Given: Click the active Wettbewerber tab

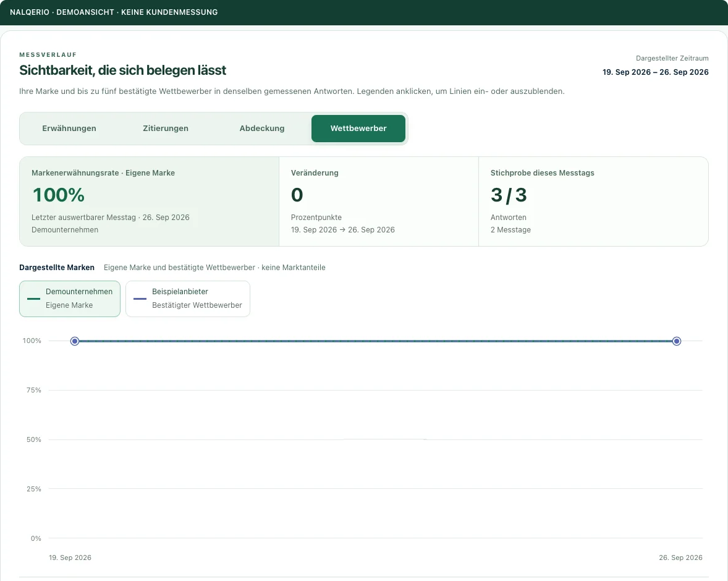Looking at the screenshot, I should [358, 128].
